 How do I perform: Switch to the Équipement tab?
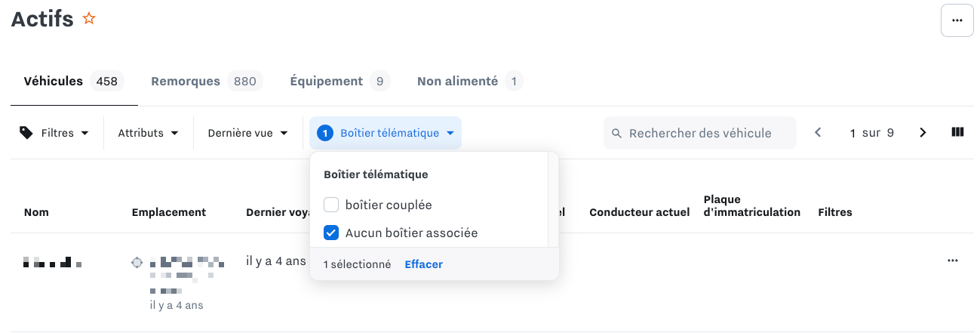[326, 81]
